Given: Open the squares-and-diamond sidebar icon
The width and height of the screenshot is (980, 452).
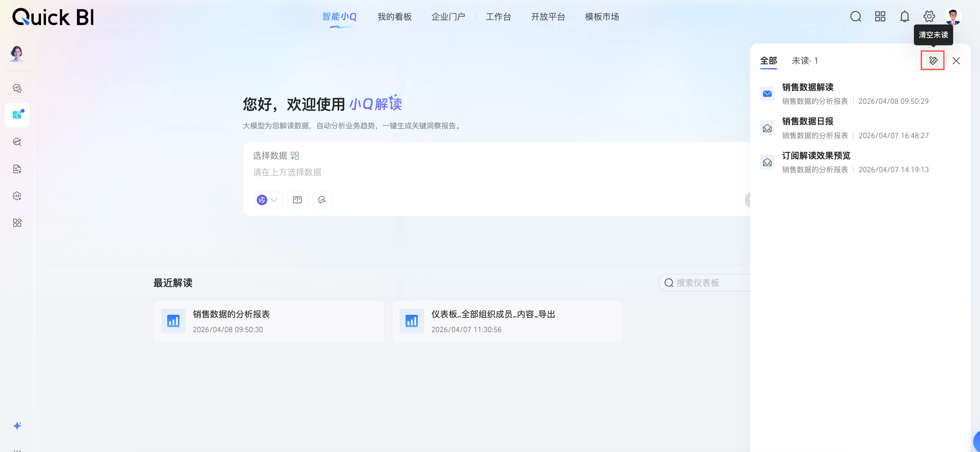Looking at the screenshot, I should tap(17, 223).
